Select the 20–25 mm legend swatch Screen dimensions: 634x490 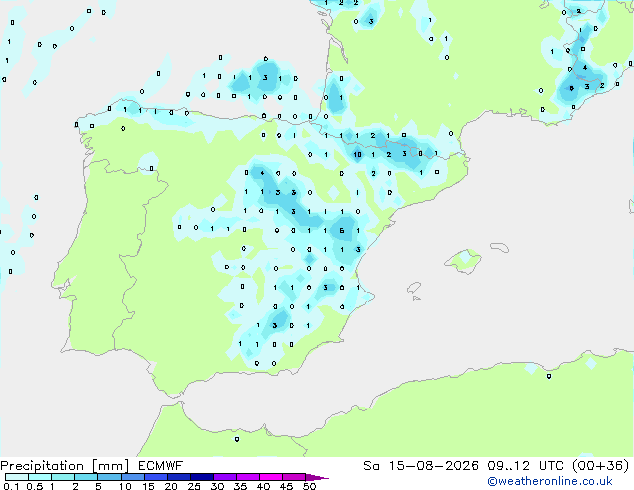178,477
